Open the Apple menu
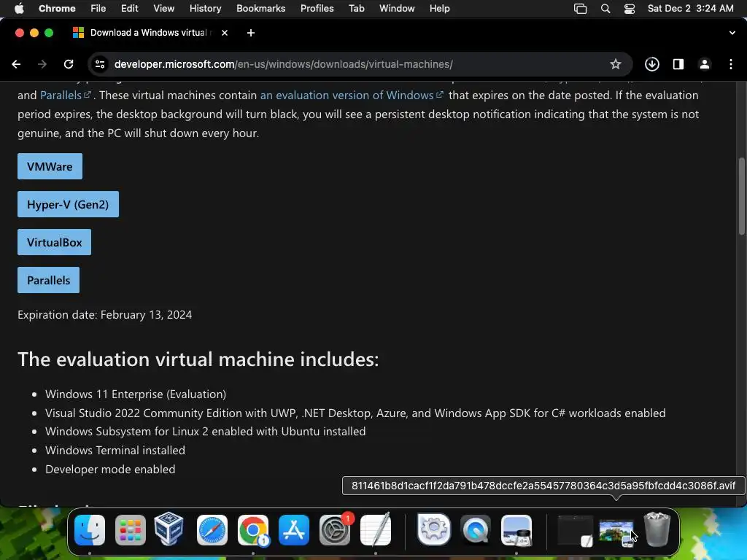The height and width of the screenshot is (560, 747). tap(19, 9)
